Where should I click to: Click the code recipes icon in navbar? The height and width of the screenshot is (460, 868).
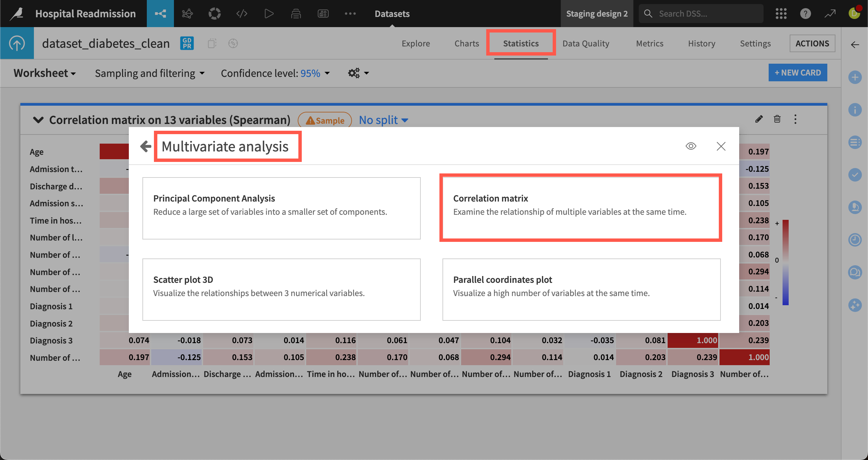pos(242,14)
